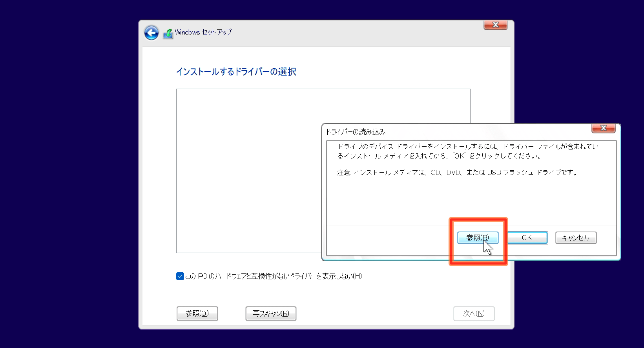Click the ドライバーの読み込み dialog title bar
The height and width of the screenshot is (348, 644).
pyautogui.click(x=432, y=131)
